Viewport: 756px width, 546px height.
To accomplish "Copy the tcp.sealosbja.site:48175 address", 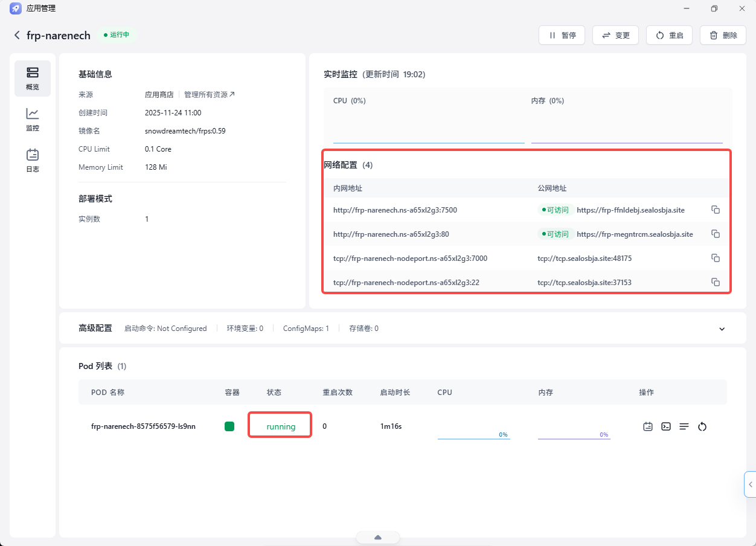I will pos(716,258).
